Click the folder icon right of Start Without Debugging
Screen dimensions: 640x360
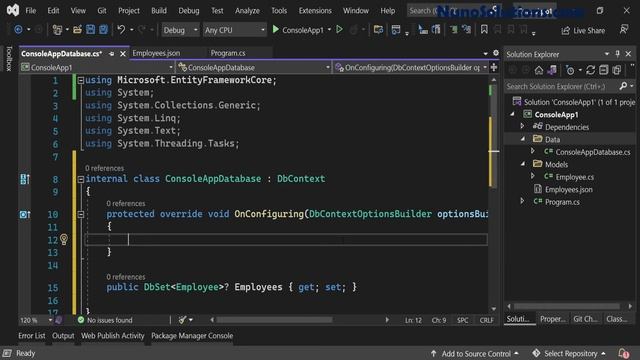[x=378, y=30]
